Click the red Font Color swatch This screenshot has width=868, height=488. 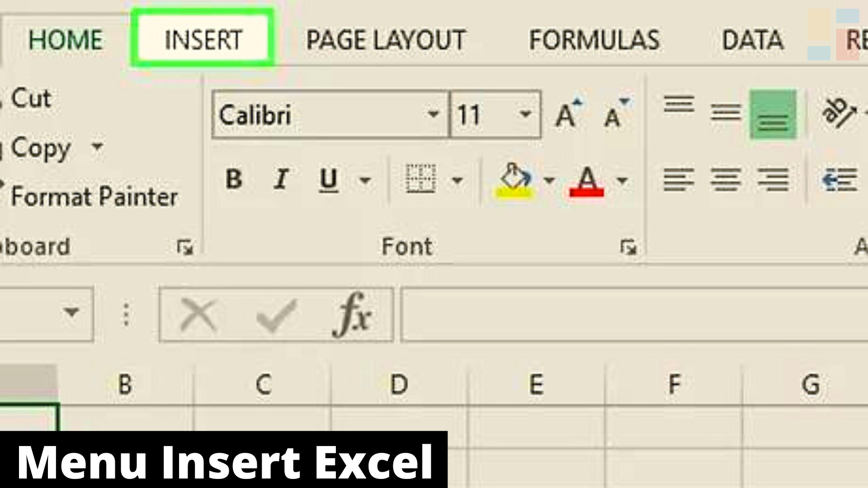(587, 191)
